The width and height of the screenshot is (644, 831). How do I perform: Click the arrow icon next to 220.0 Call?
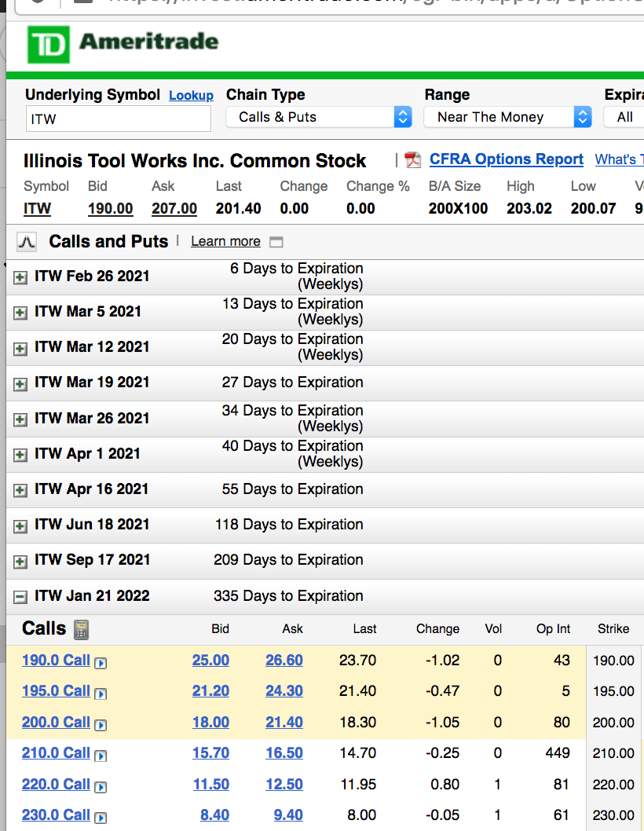click(x=101, y=786)
